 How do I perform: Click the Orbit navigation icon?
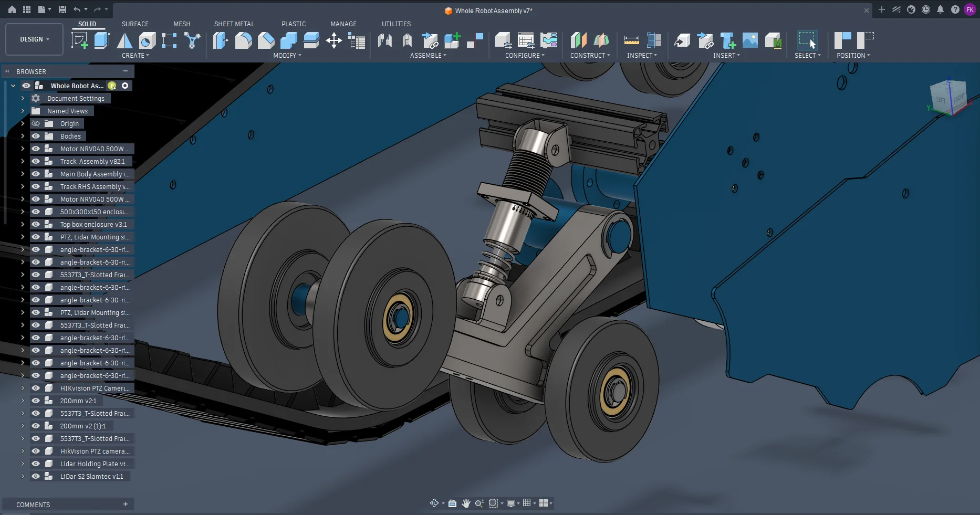tap(434, 503)
